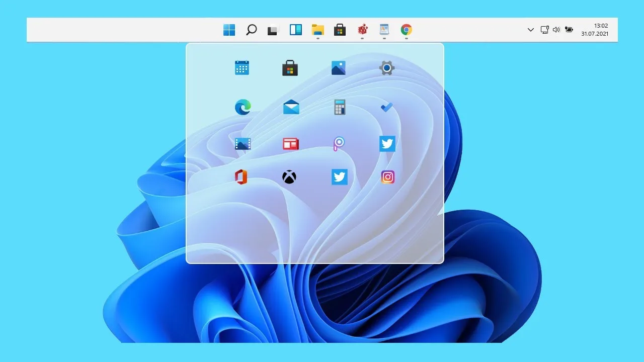Open the Calendar app in the panel
This screenshot has width=644, height=362.
[242, 68]
